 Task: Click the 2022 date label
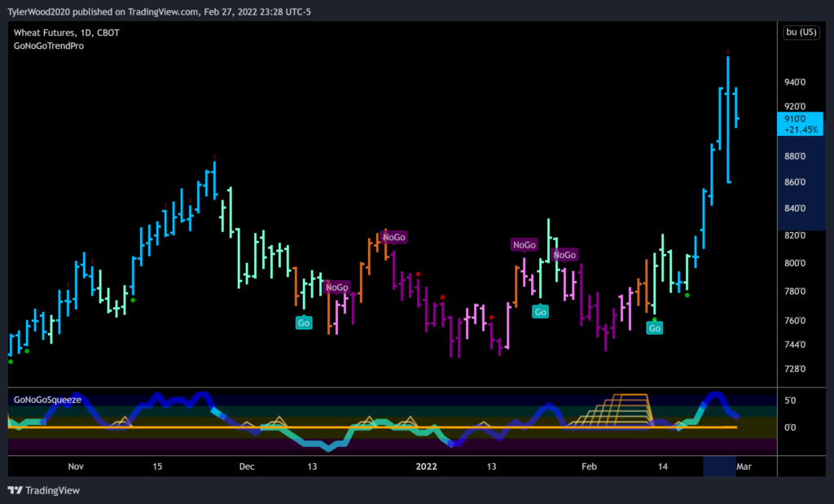pos(426,467)
